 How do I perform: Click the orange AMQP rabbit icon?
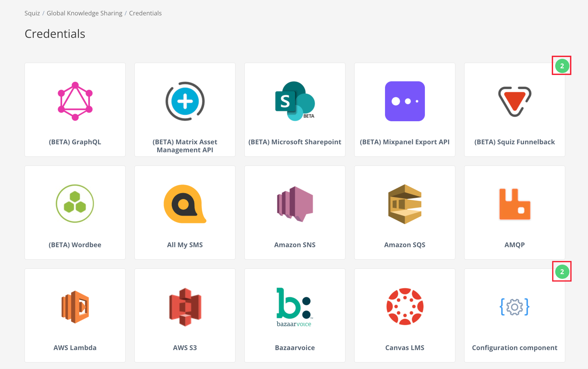tap(515, 204)
